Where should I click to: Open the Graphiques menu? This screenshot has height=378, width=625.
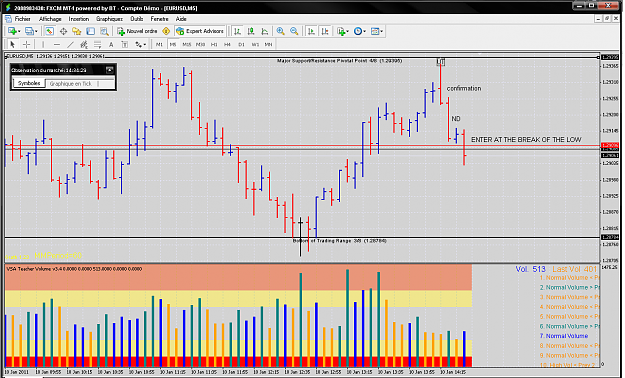point(109,19)
